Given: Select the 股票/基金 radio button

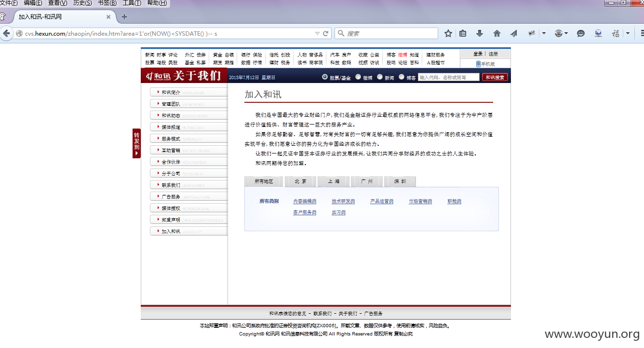Looking at the screenshot, I should 325,77.
